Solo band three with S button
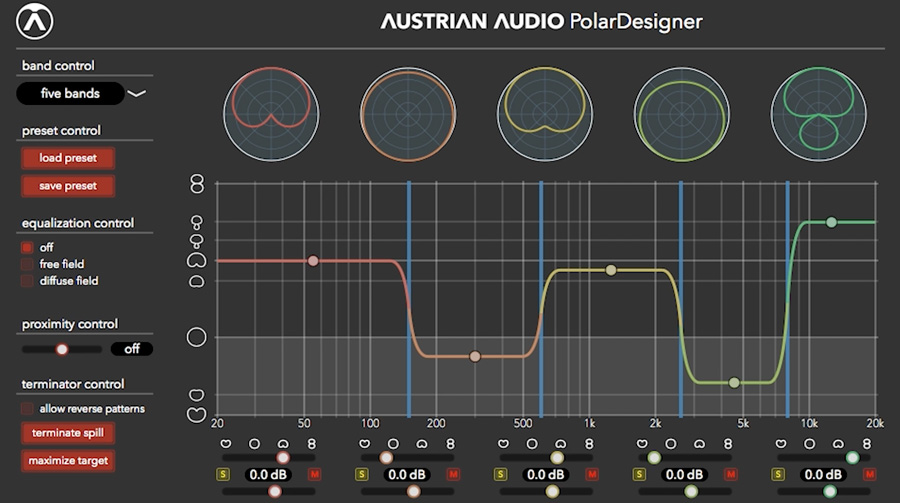The image size is (900, 503). pos(501,474)
